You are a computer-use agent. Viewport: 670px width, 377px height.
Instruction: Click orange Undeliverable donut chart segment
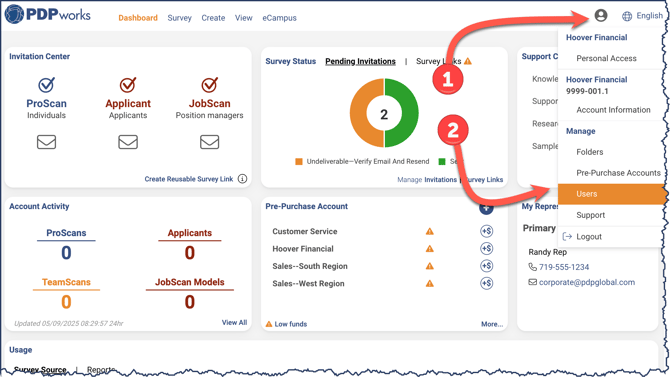(x=358, y=113)
